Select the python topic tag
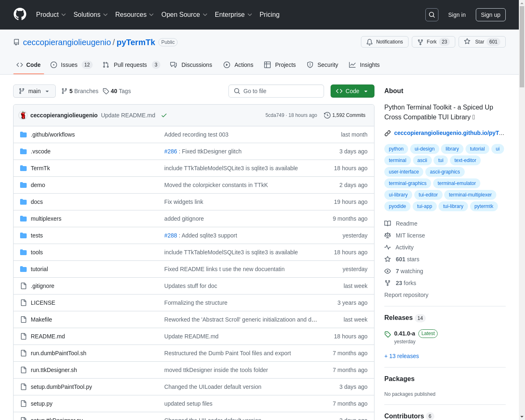 (396, 149)
